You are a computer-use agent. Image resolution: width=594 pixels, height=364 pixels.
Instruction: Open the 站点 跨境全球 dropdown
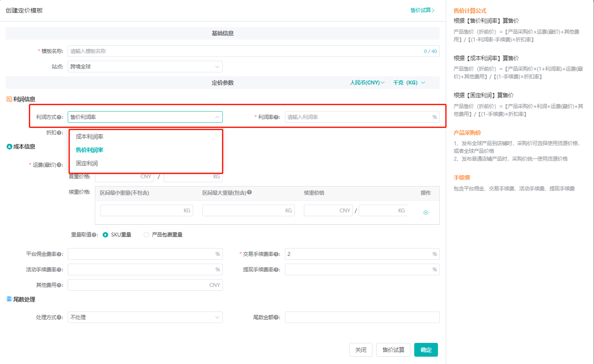(x=145, y=67)
